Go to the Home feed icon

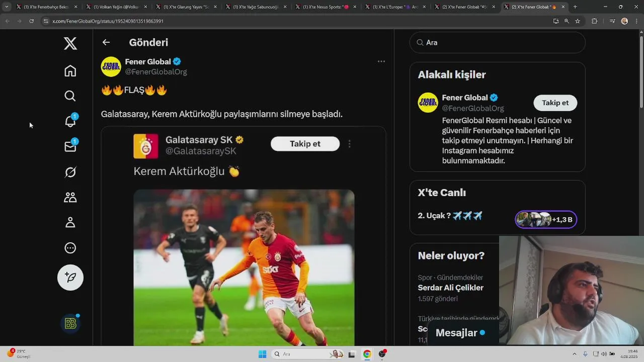click(x=70, y=71)
